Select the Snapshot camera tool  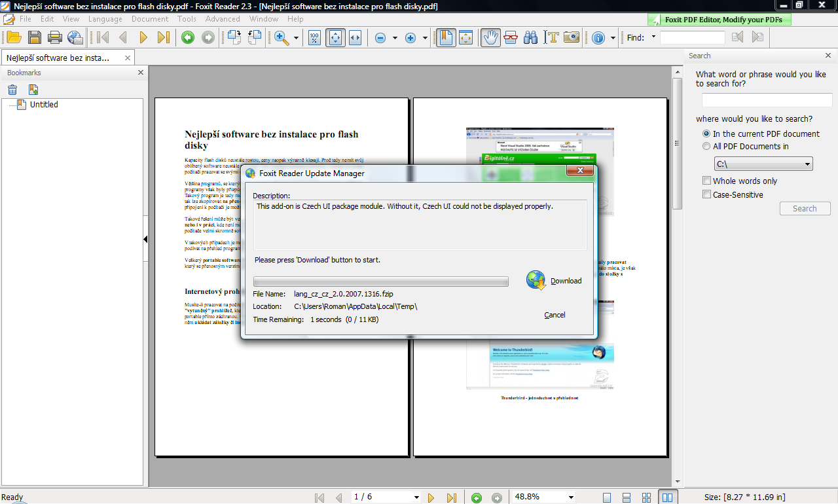point(572,37)
